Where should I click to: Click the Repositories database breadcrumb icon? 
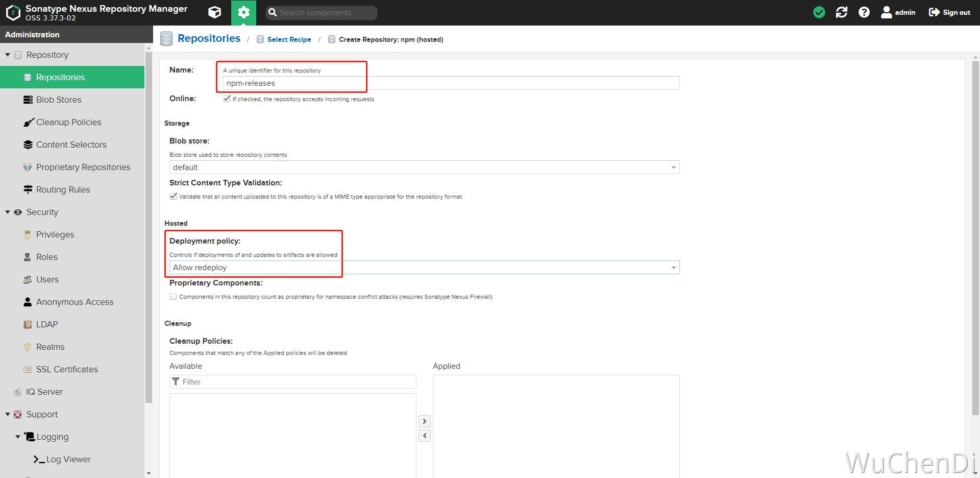click(166, 39)
